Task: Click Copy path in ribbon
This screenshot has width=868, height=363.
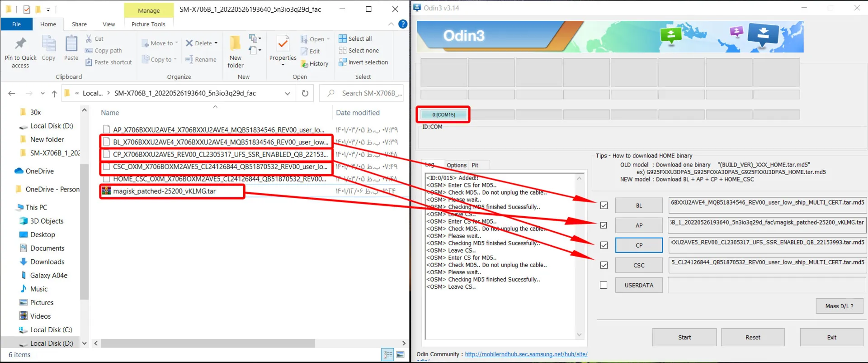Action: tap(104, 51)
